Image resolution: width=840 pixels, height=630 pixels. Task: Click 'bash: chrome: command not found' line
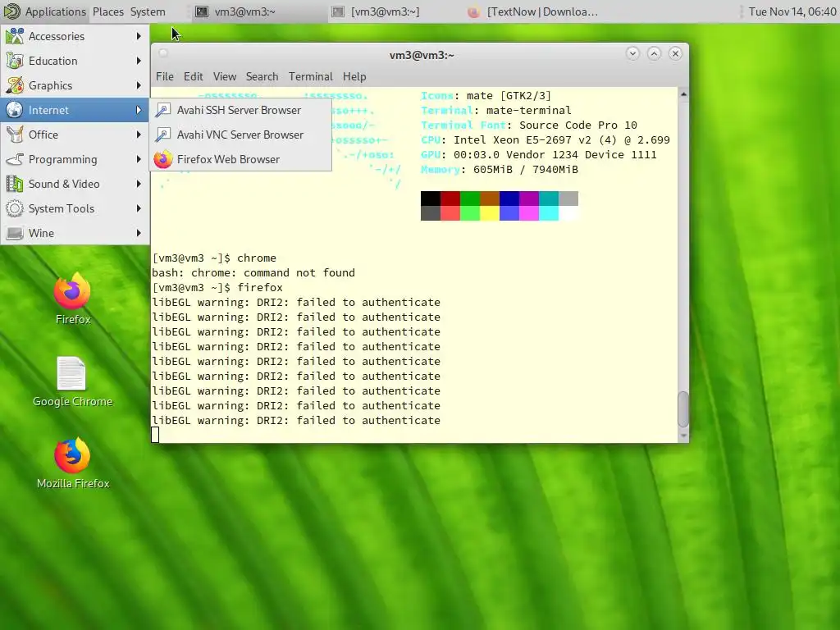(253, 272)
